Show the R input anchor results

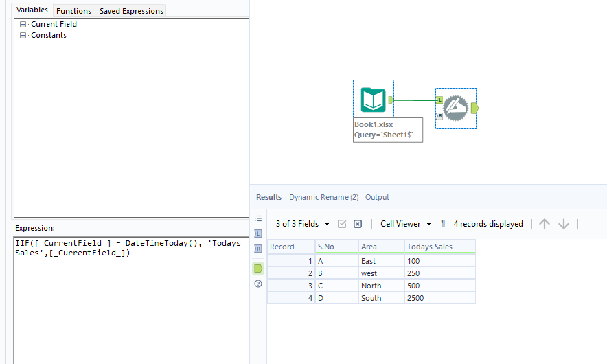click(x=258, y=249)
